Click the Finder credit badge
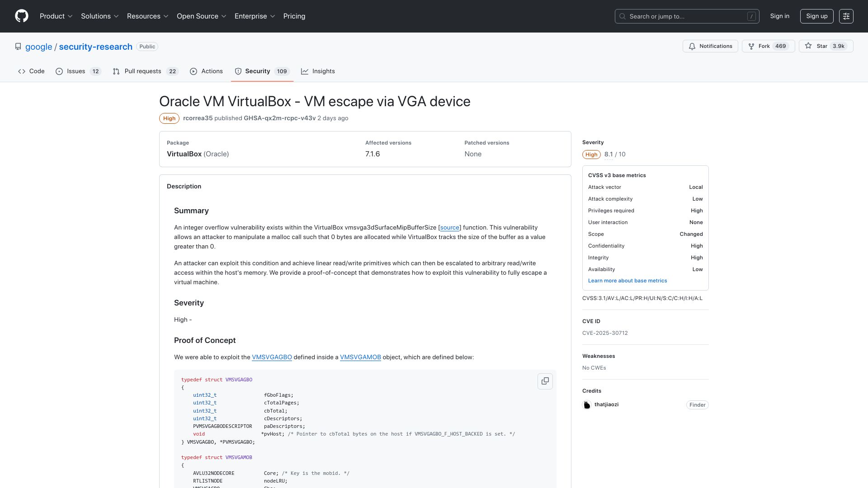Image resolution: width=868 pixels, height=488 pixels. click(697, 405)
